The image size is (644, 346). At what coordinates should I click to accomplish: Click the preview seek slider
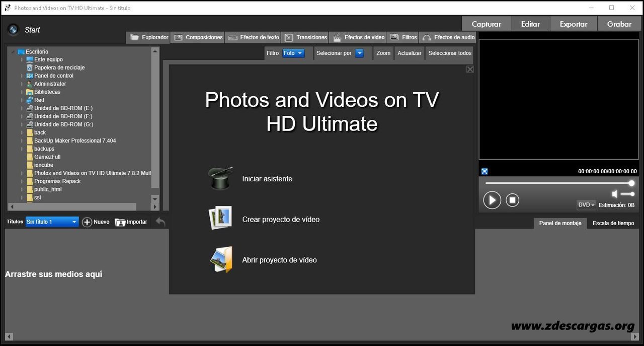coord(559,183)
